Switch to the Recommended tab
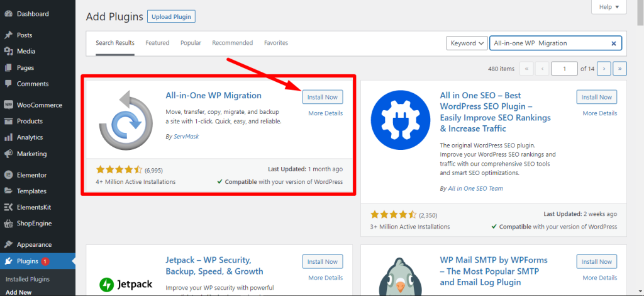 click(x=233, y=43)
